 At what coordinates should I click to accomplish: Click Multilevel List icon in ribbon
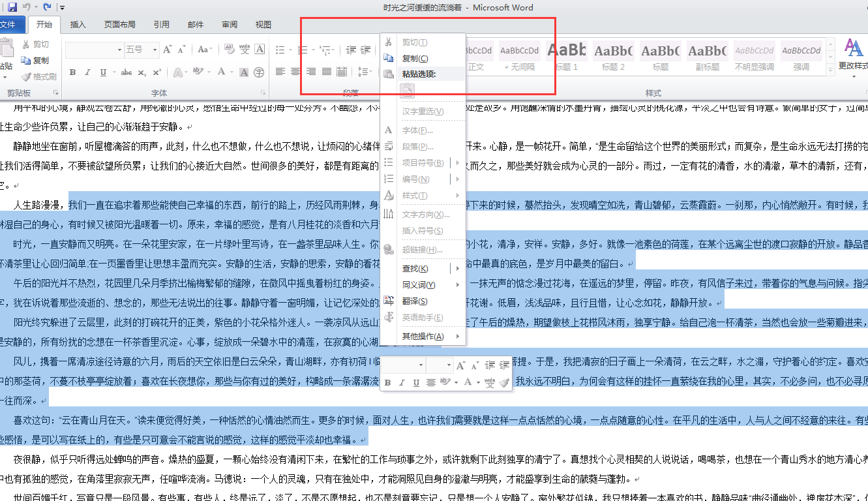tap(325, 50)
